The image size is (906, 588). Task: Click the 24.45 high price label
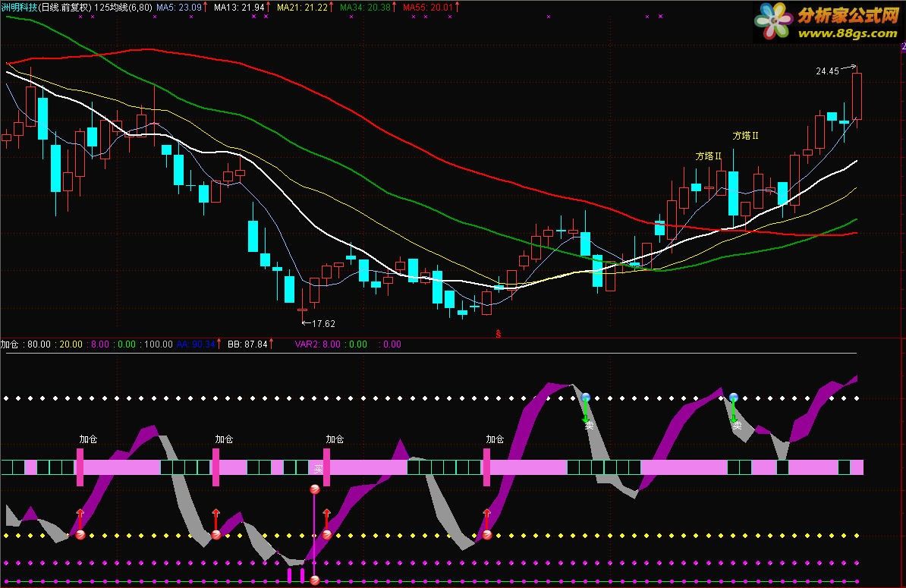click(x=827, y=71)
